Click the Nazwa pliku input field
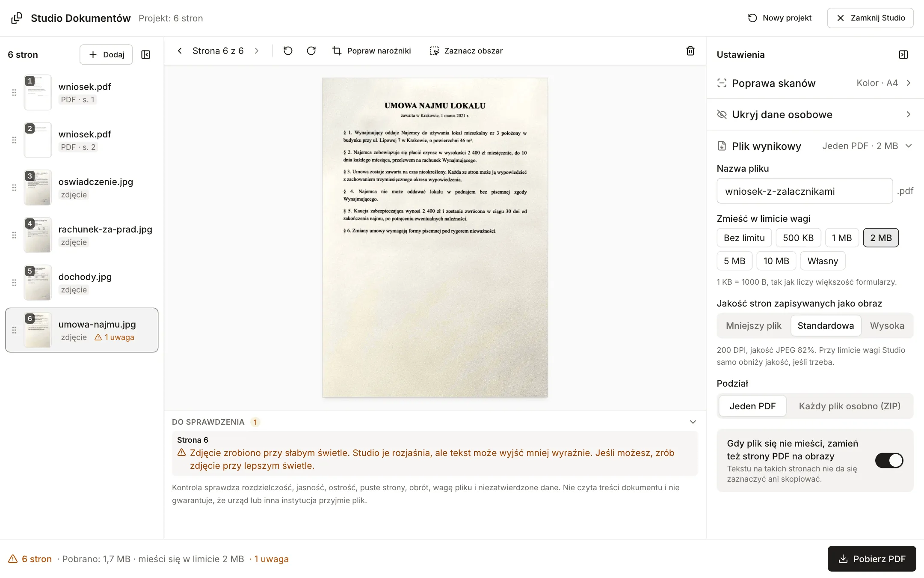 click(x=805, y=191)
